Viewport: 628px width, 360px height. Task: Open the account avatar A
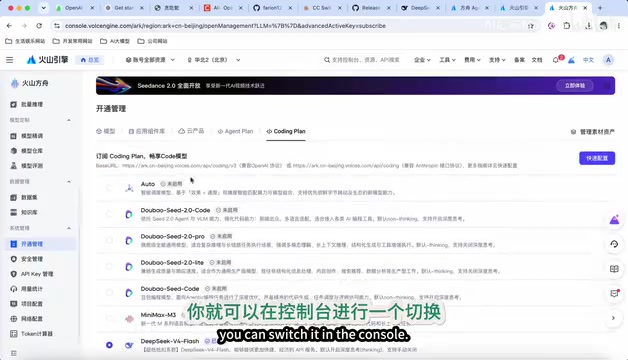(608, 60)
